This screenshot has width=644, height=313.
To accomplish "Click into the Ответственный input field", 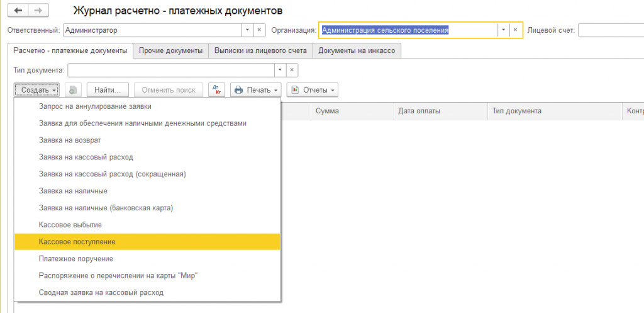I will coord(152,30).
